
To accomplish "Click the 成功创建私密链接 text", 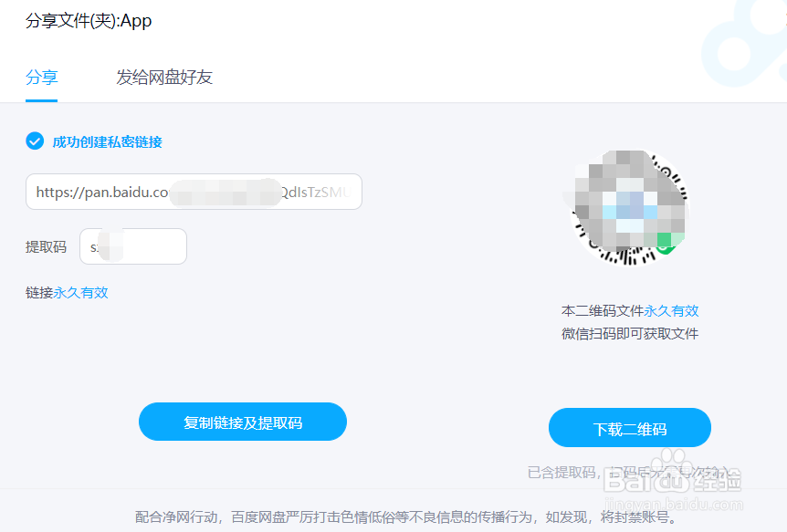I will pyautogui.click(x=108, y=142).
